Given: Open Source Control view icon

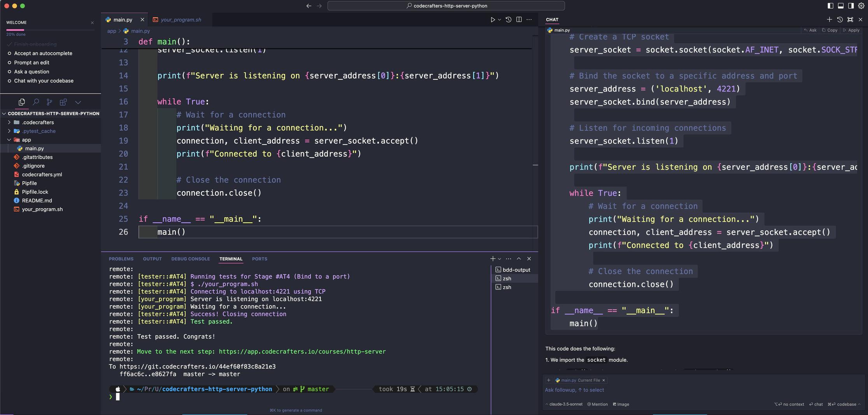Looking at the screenshot, I should pyautogui.click(x=49, y=102).
